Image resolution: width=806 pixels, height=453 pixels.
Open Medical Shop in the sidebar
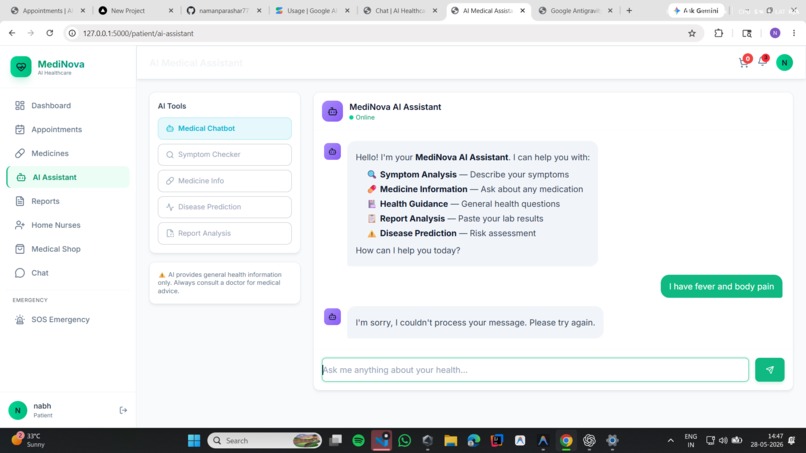click(x=68, y=249)
